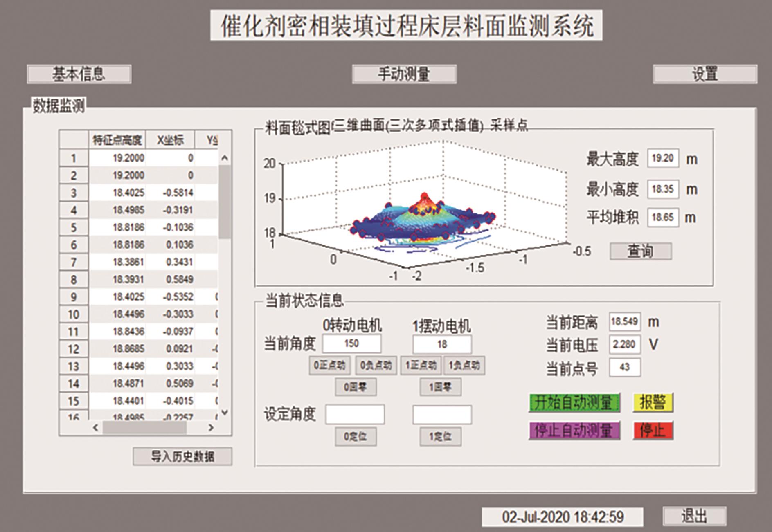This screenshot has height=532, width=772.
Task: Exit the application with 退出
Action: [694, 516]
